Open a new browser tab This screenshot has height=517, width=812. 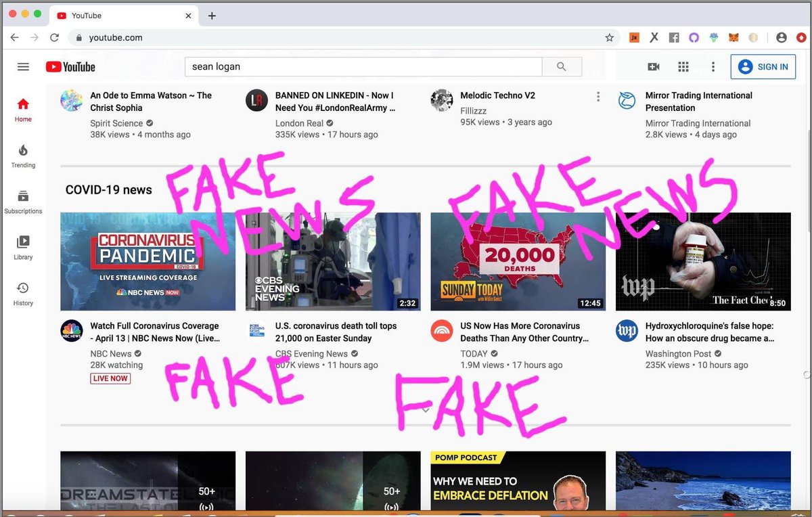click(212, 16)
